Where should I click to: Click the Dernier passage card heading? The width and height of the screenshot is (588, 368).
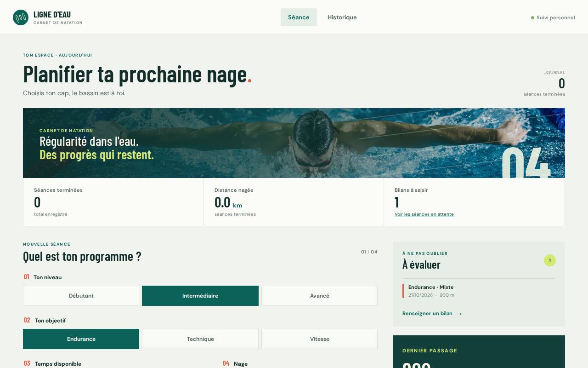(x=430, y=351)
